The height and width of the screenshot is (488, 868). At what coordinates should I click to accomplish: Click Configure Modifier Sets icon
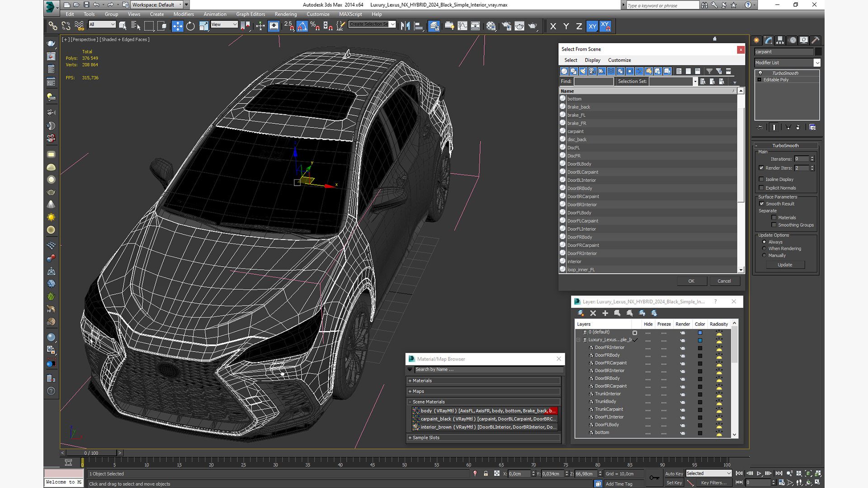coord(812,127)
